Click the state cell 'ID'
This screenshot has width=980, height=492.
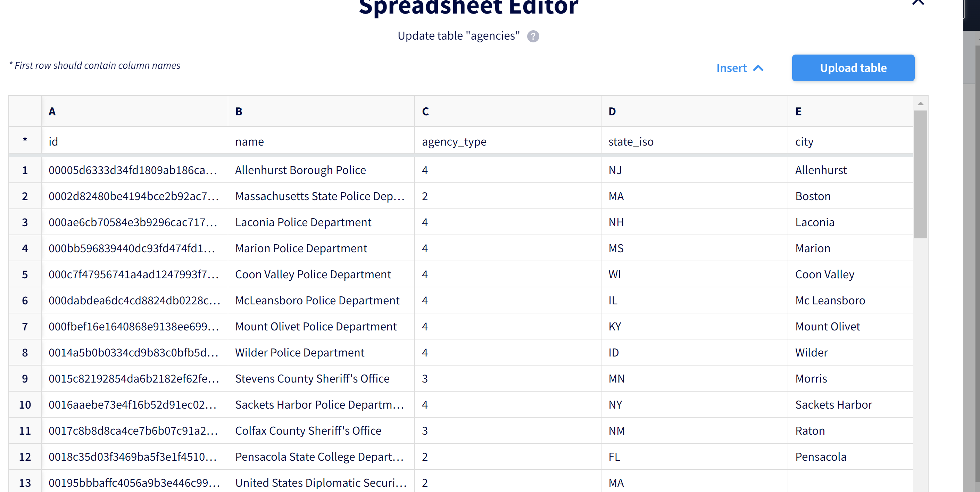pos(694,352)
